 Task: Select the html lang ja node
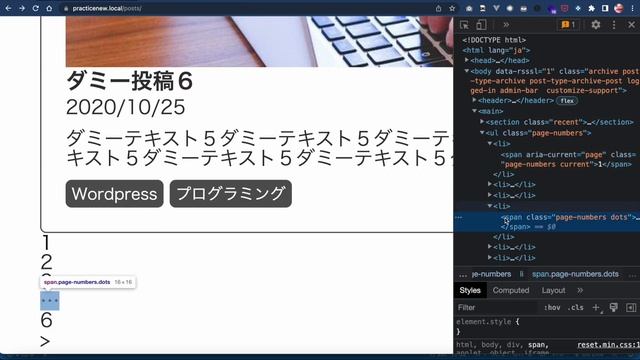pyautogui.click(x=496, y=50)
